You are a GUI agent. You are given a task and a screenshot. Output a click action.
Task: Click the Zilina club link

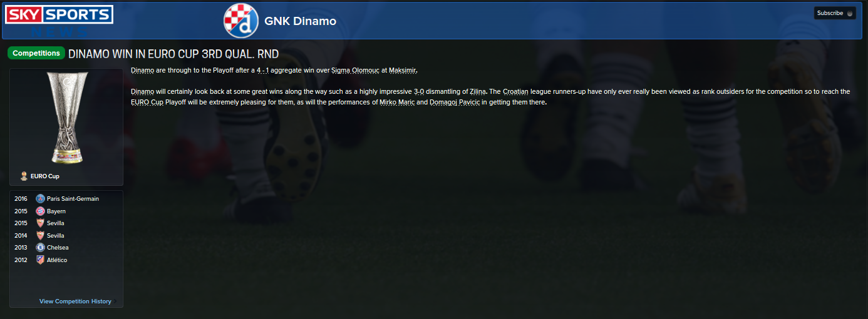477,91
